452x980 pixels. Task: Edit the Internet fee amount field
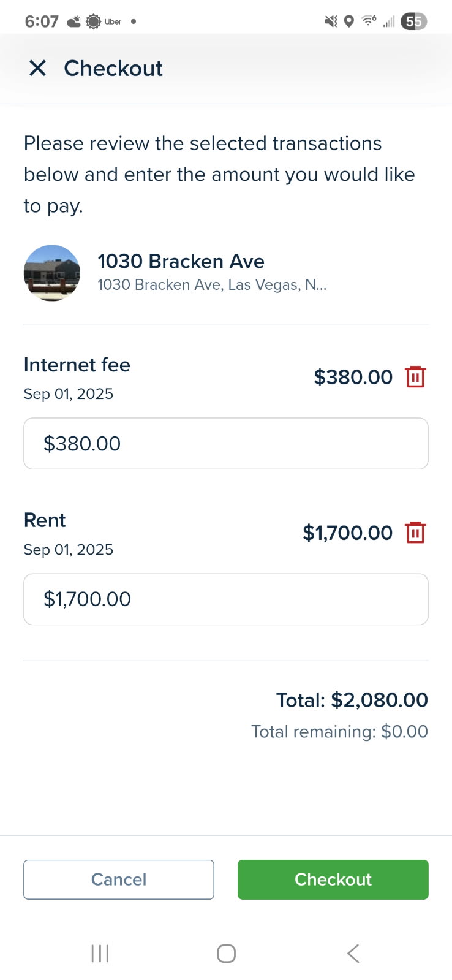click(225, 444)
